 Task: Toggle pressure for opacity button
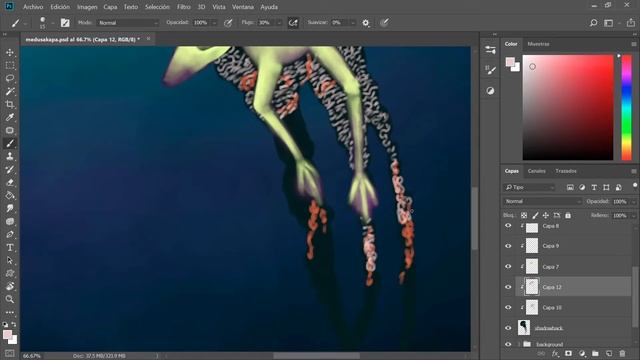point(228,23)
